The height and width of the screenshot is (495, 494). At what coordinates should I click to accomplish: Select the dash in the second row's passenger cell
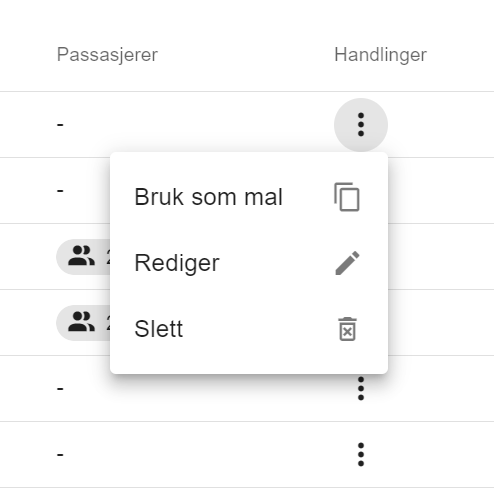[x=60, y=191]
